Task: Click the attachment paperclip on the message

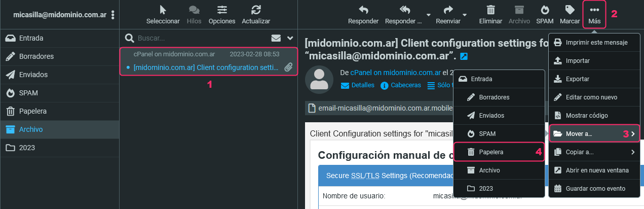Action: [288, 67]
